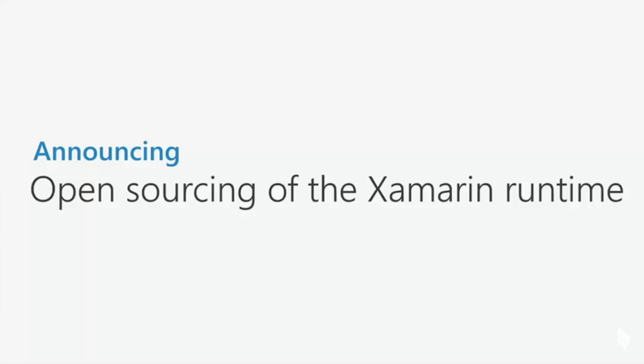Click the blue "Announcing" heading

(106, 152)
